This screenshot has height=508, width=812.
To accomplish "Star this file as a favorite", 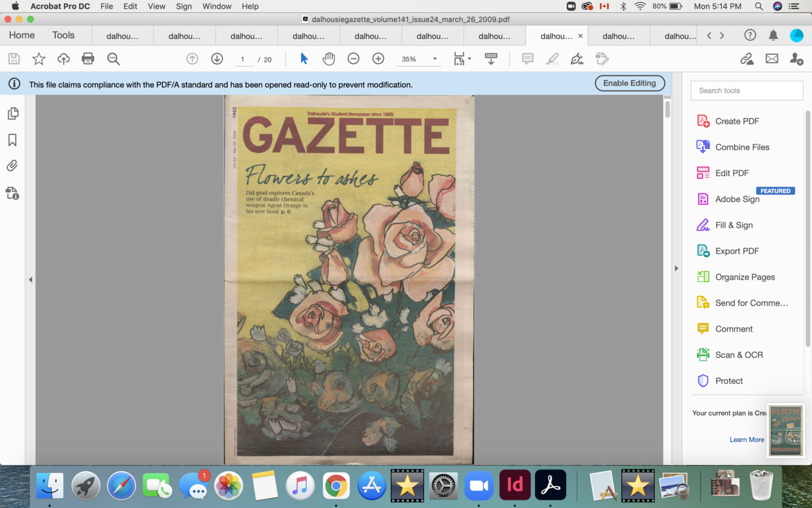I will pyautogui.click(x=39, y=58).
